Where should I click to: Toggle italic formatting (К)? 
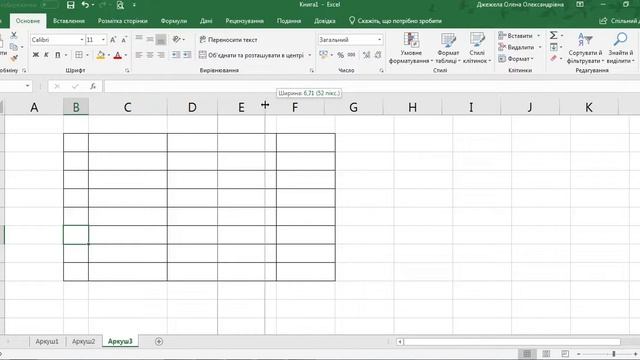click(46, 55)
